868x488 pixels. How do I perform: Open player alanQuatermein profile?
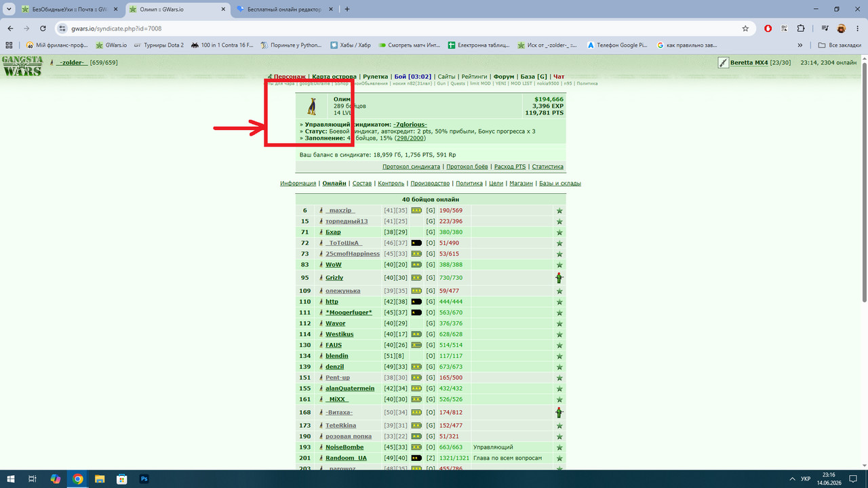(x=350, y=388)
